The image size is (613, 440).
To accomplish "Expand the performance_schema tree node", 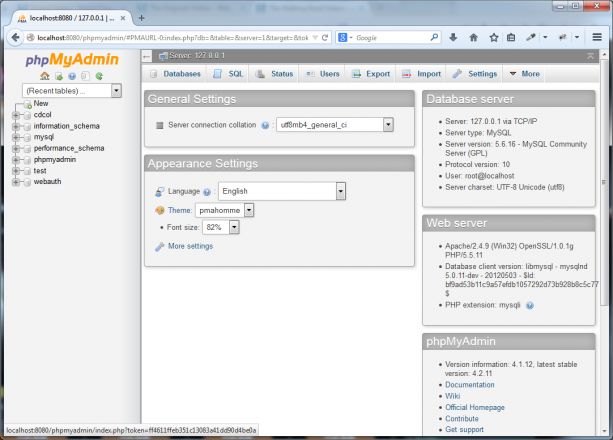I will pos(16,149).
